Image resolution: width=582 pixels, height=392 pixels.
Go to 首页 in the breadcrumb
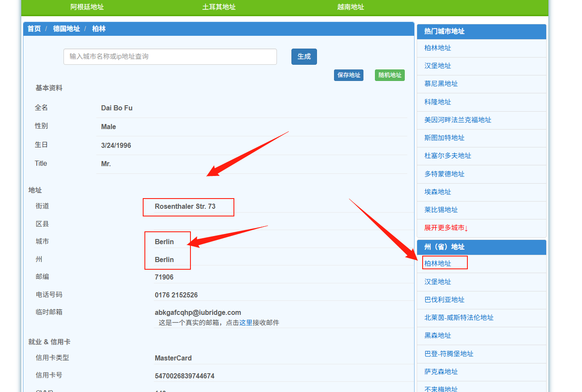coord(34,29)
